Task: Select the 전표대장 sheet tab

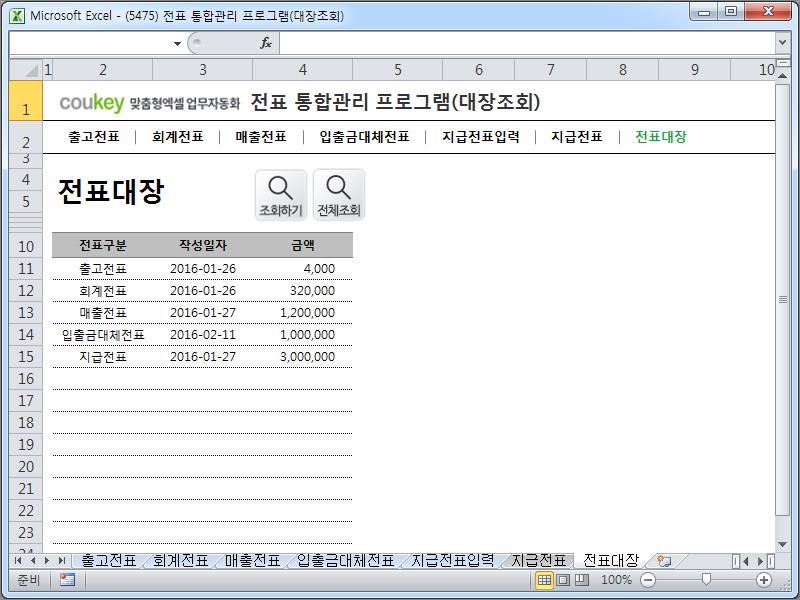Action: click(611, 561)
